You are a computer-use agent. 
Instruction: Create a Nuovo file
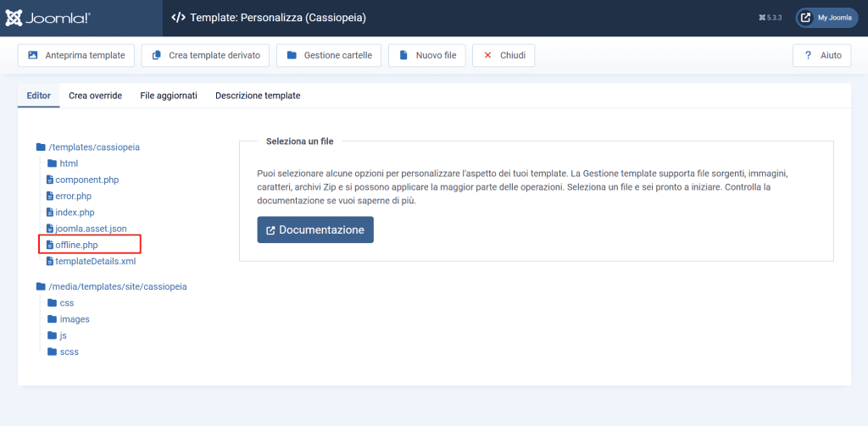coord(427,55)
